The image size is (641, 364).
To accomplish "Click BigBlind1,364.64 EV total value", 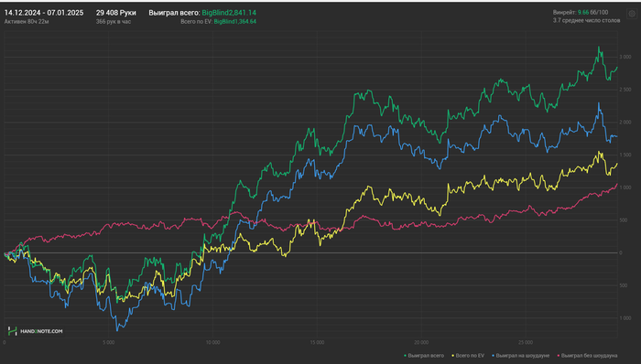I will point(235,22).
